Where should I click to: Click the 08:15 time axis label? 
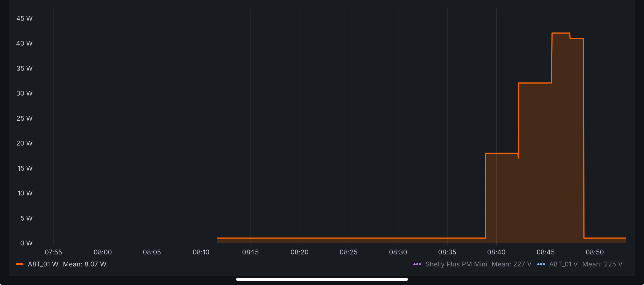click(251, 252)
